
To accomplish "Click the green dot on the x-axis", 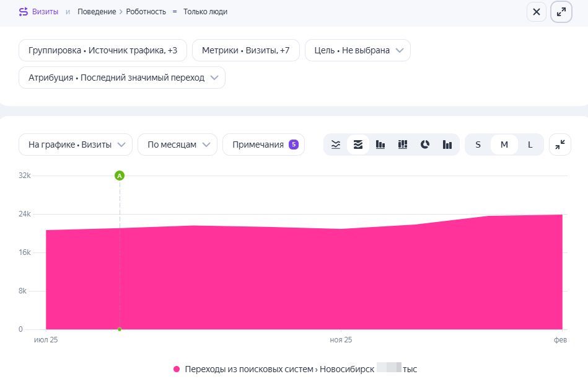I will pos(120,329).
